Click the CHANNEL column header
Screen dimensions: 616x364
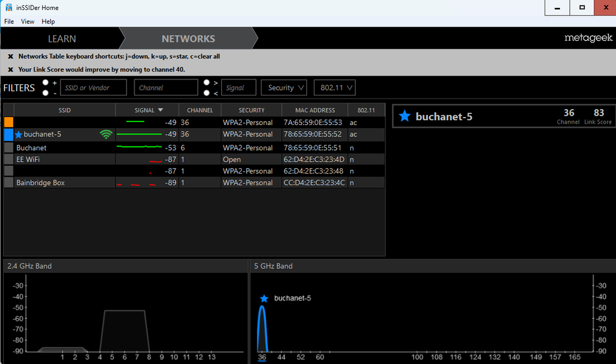[x=200, y=110]
